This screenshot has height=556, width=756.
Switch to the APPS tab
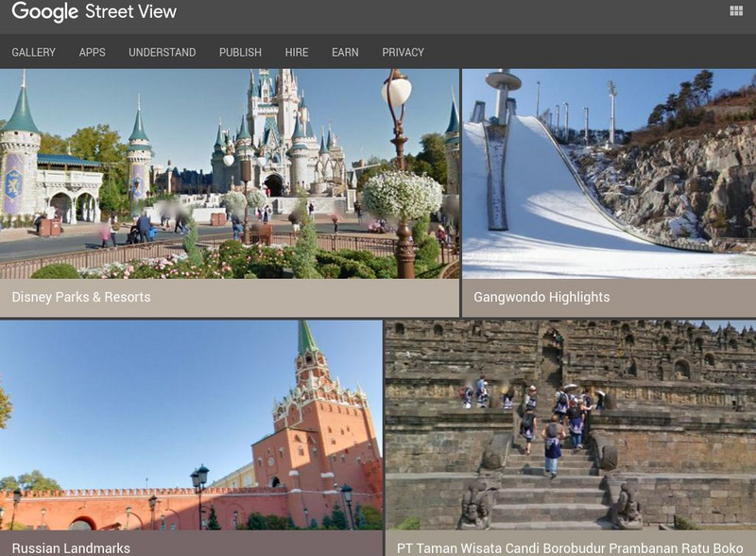92,52
